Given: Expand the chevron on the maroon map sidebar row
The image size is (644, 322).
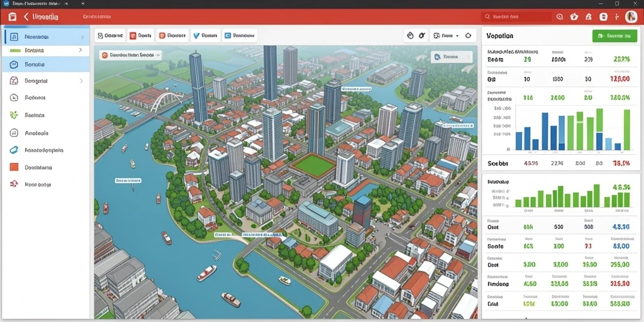Looking at the screenshot, I should 81,81.
